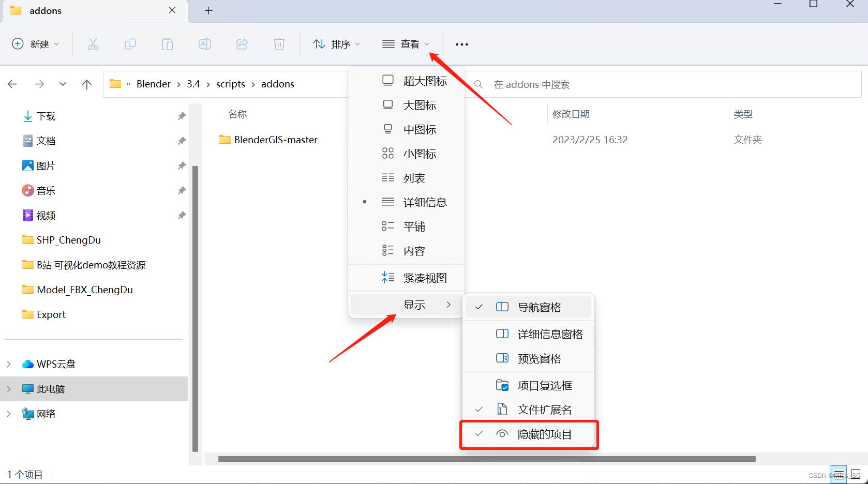The image size is (868, 484).
Task: Open the 下载 folder in the sidebar
Action: [x=46, y=116]
